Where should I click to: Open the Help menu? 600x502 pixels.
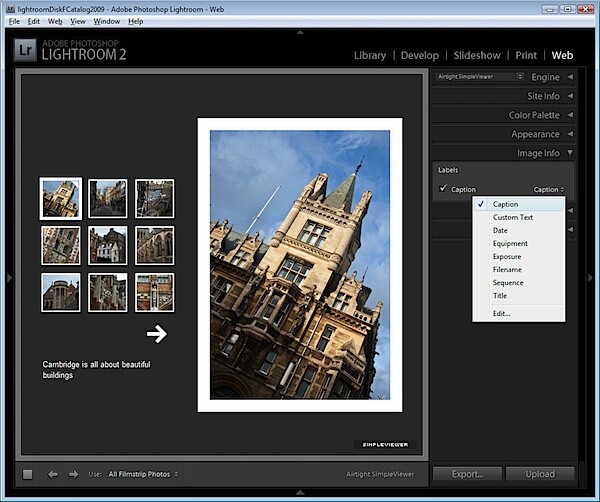tap(135, 21)
